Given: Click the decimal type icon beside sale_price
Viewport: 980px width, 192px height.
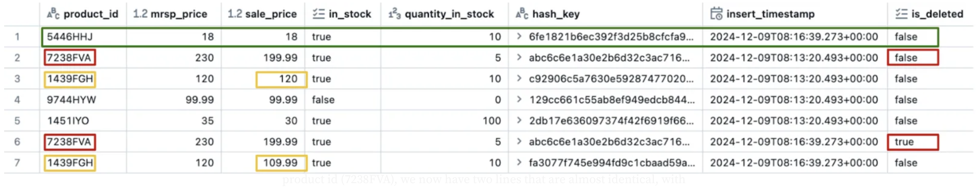Looking at the screenshot, I should tap(235, 14).
